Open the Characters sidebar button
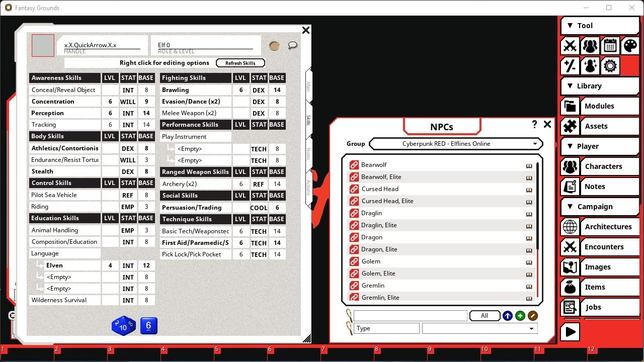Image resolution: width=644 pixels, height=362 pixels. 610,166
